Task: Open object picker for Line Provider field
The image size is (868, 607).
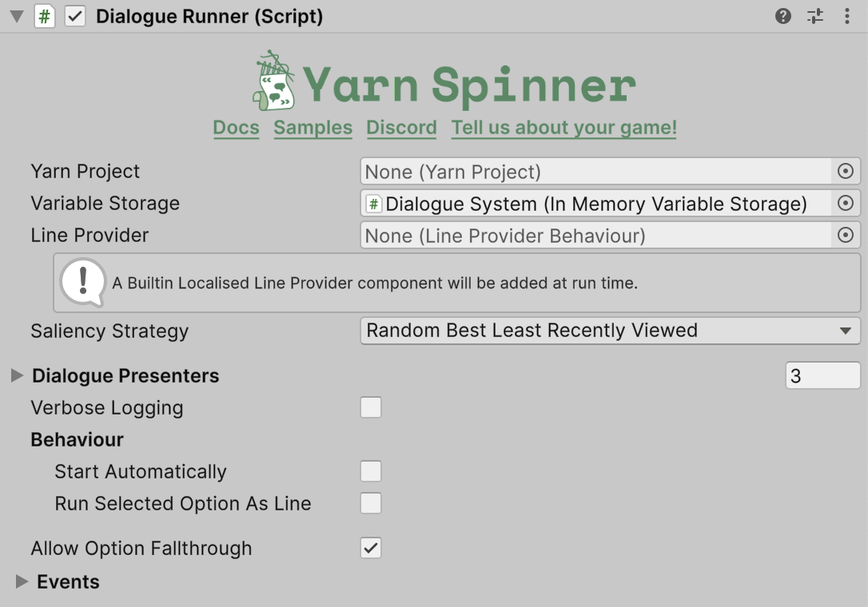Action: 846,235
